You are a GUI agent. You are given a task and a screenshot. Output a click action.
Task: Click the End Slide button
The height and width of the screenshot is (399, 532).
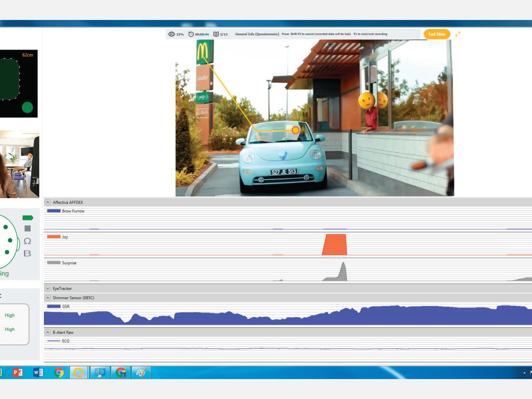pos(437,34)
